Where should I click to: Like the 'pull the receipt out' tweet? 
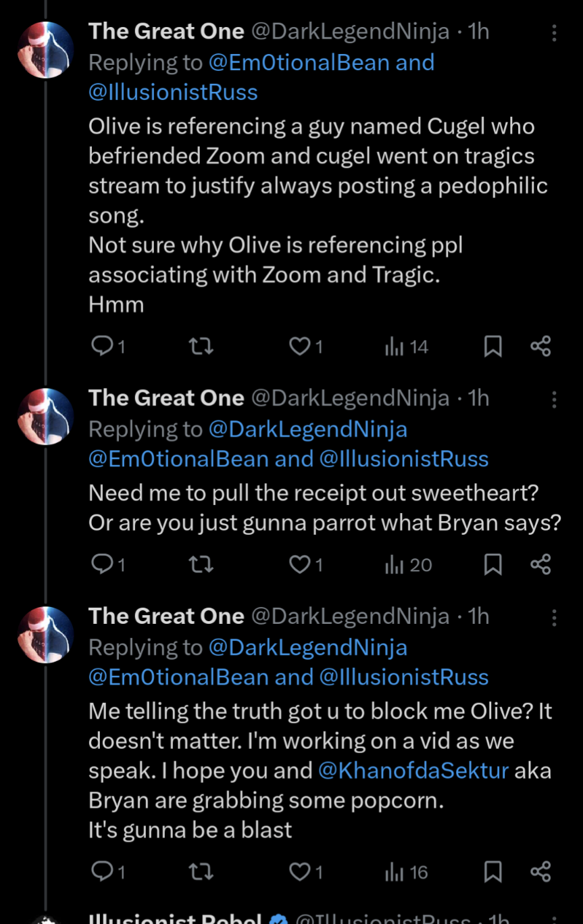point(299,564)
